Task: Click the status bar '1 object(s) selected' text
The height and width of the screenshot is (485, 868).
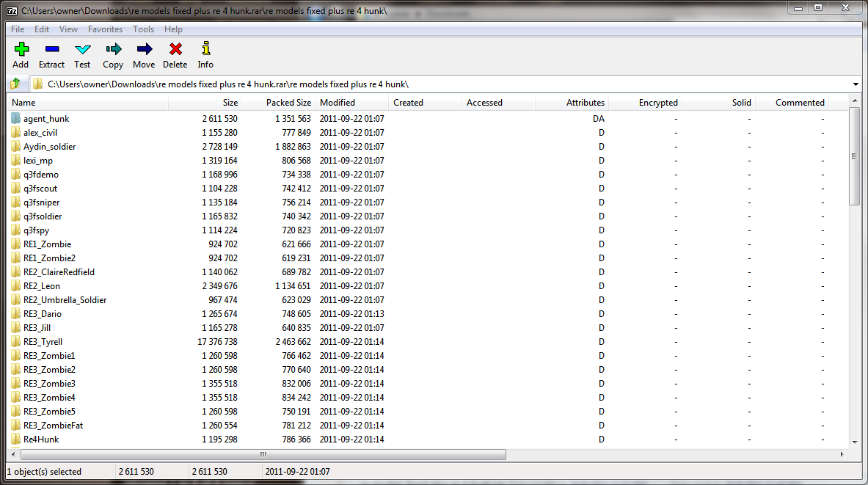Action: (44, 472)
